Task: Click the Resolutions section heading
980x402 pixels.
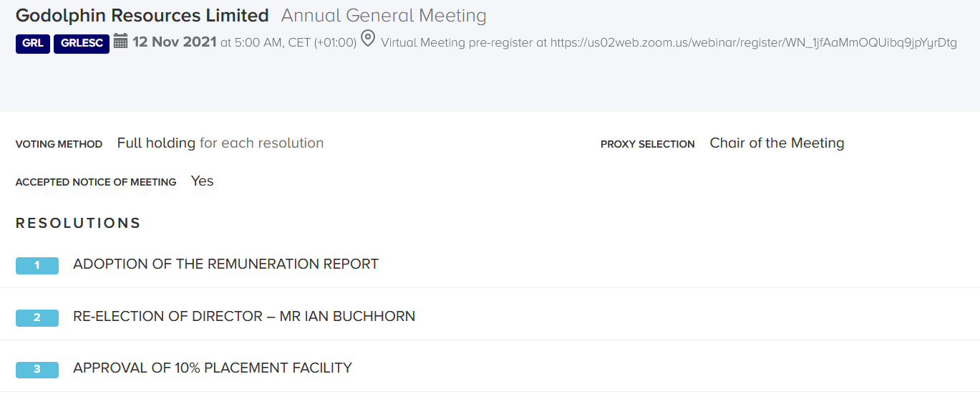Action: (78, 223)
